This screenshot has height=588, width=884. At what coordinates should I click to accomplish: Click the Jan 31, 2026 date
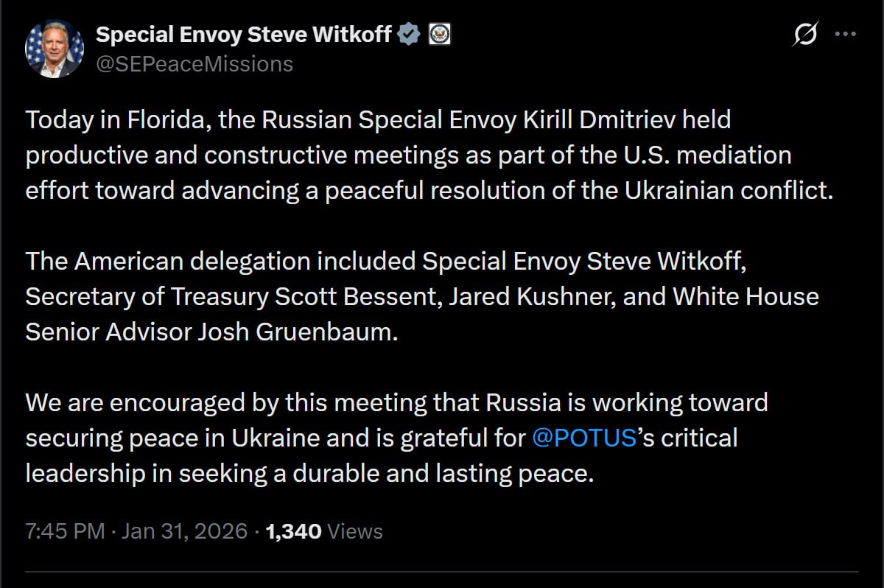coord(183,531)
